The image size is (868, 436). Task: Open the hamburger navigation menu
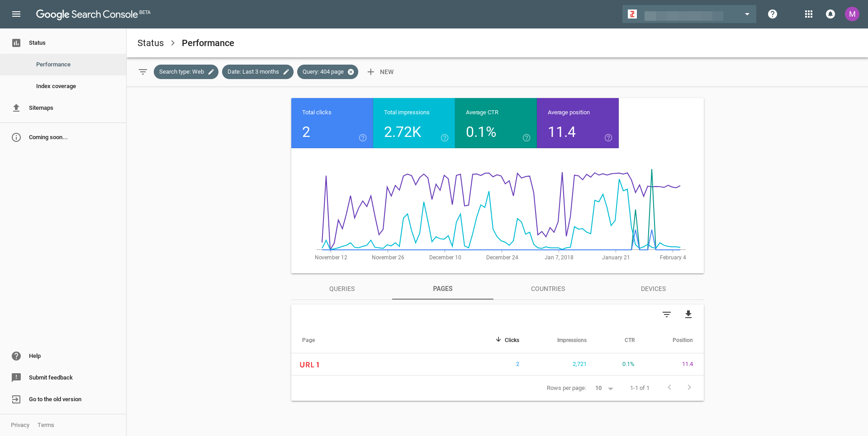[16, 14]
